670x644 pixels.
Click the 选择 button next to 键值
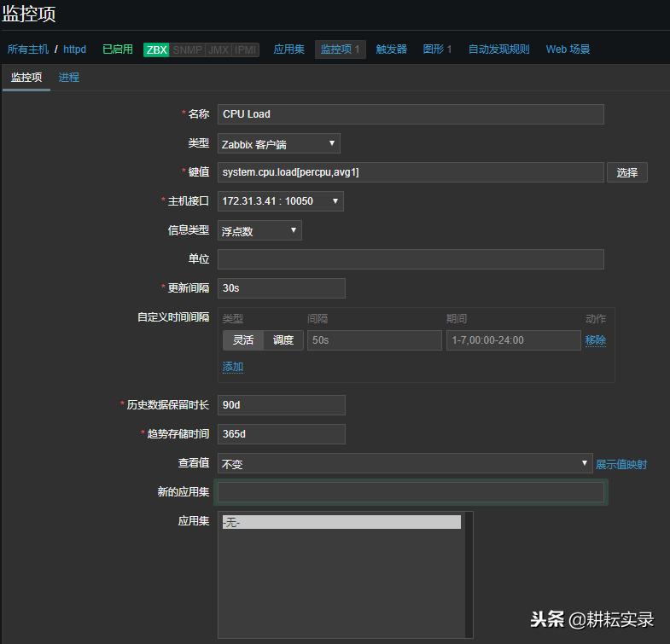(626, 172)
